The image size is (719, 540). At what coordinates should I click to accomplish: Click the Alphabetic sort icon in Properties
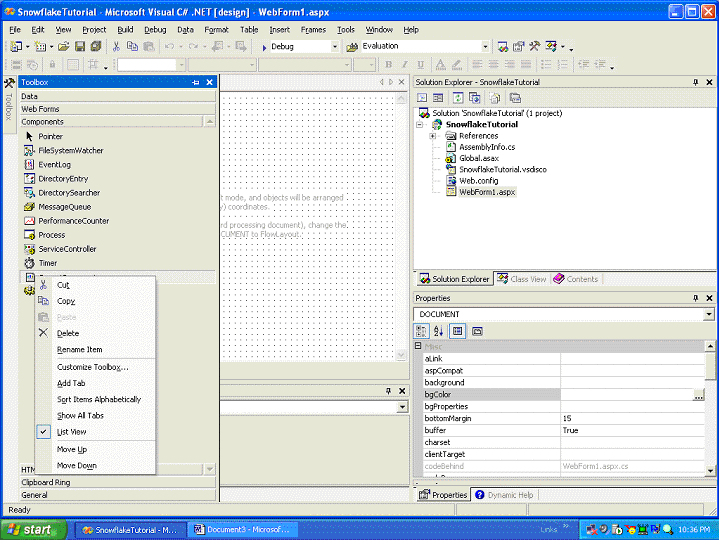[x=438, y=331]
